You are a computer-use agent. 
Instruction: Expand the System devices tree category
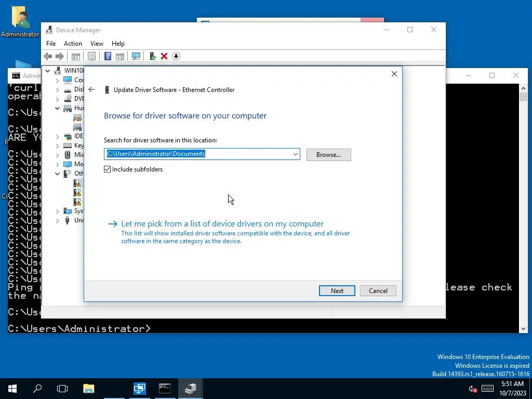click(x=57, y=211)
